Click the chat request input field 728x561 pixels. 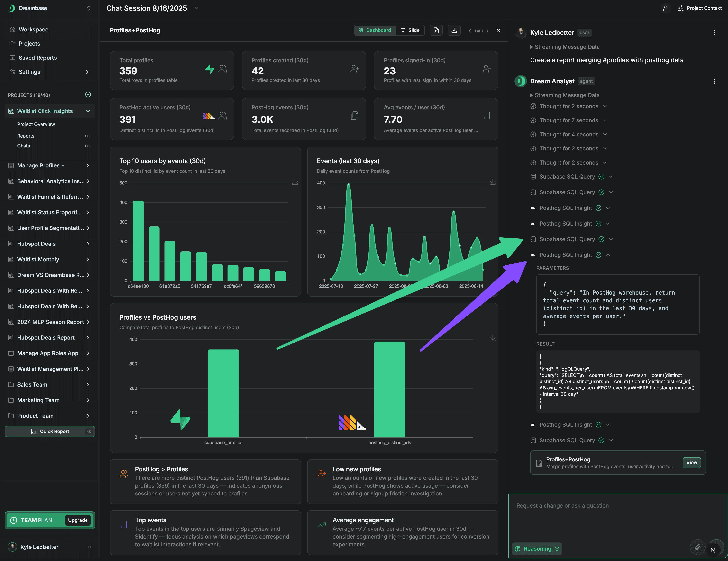point(600,513)
